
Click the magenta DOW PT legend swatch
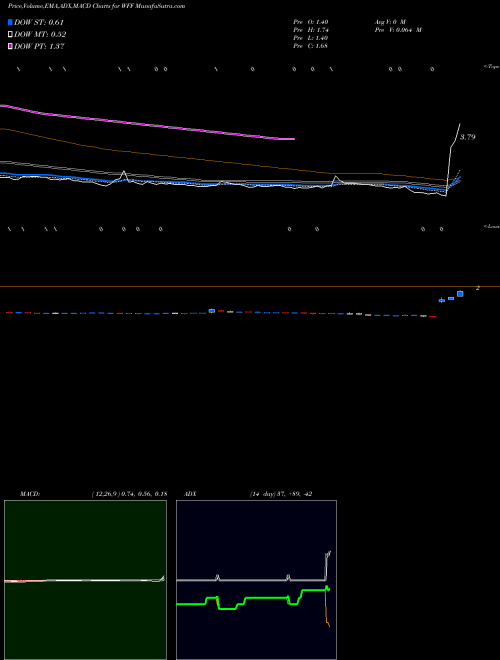[x=10, y=47]
